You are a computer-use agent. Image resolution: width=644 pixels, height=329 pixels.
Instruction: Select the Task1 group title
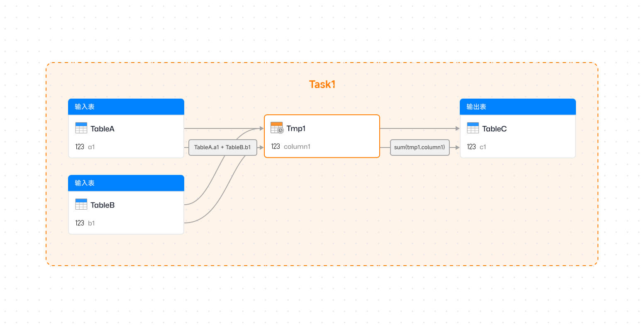point(322,85)
